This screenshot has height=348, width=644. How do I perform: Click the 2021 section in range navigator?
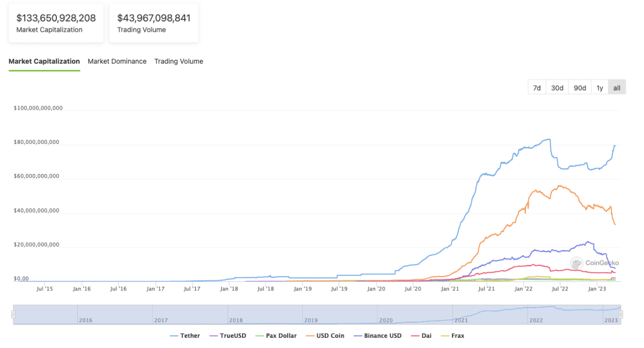pyautogui.click(x=490, y=315)
